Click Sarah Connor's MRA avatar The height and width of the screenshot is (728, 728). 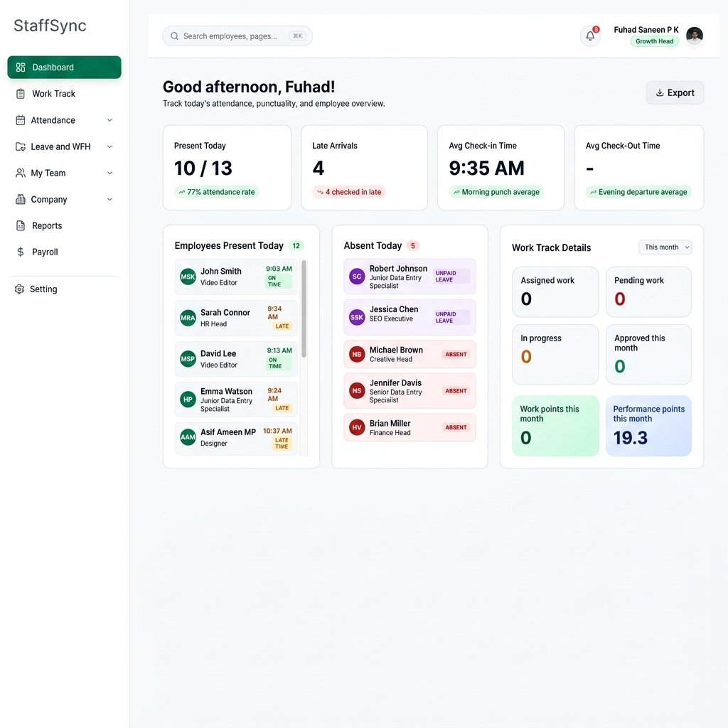click(x=188, y=318)
